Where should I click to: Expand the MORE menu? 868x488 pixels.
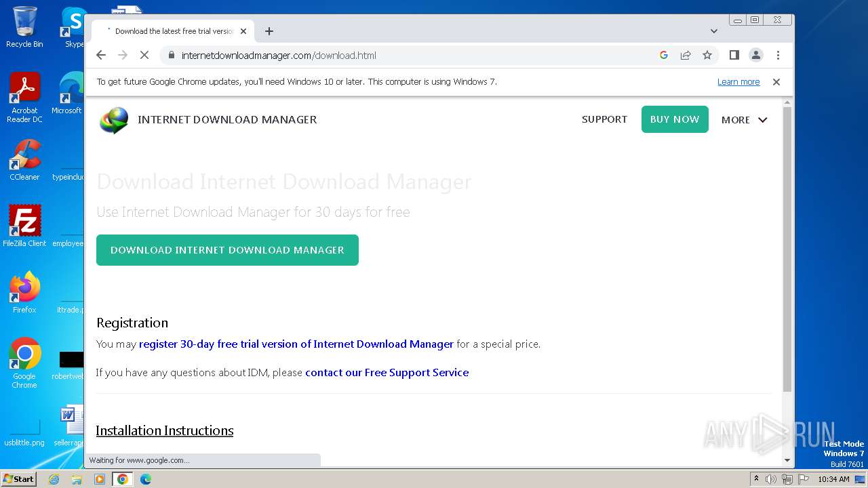(744, 120)
